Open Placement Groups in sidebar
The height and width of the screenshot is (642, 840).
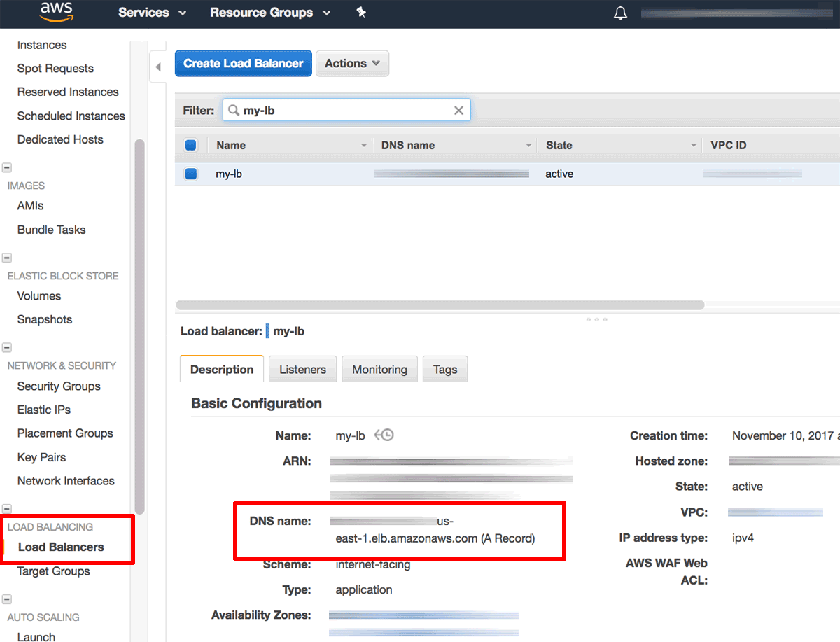(x=65, y=433)
